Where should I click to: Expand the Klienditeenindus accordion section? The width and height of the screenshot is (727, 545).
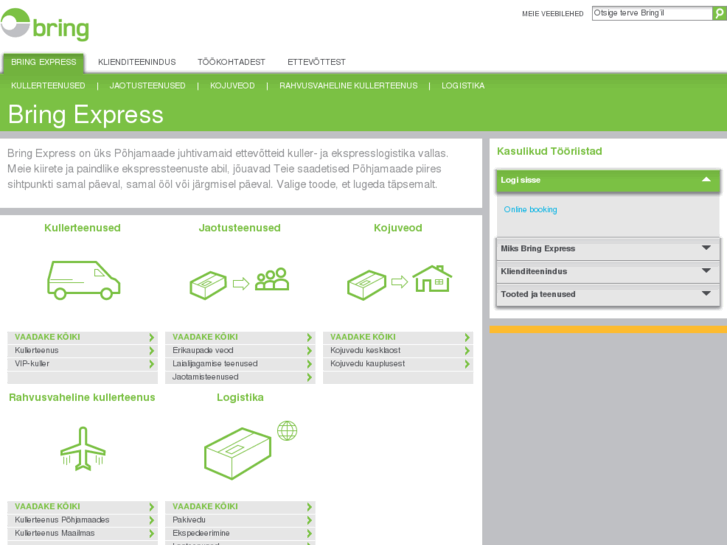click(608, 272)
